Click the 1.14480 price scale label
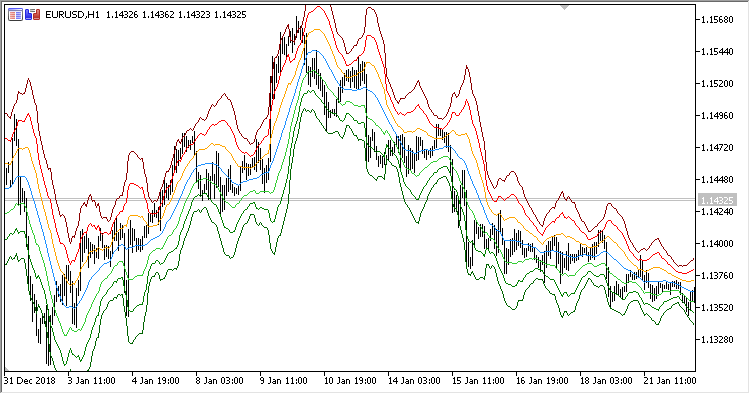The image size is (750, 394). pos(717,180)
